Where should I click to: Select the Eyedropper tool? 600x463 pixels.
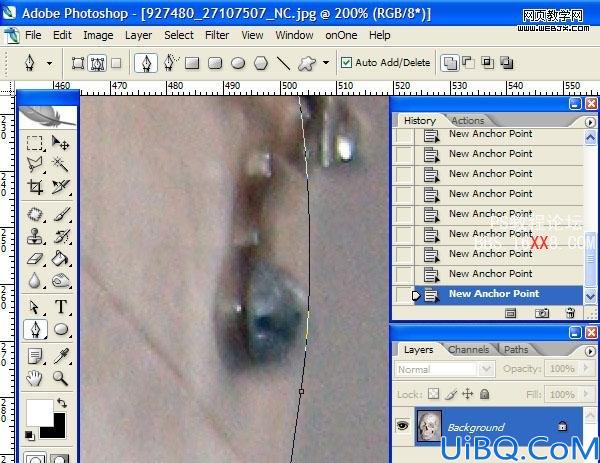[60, 356]
